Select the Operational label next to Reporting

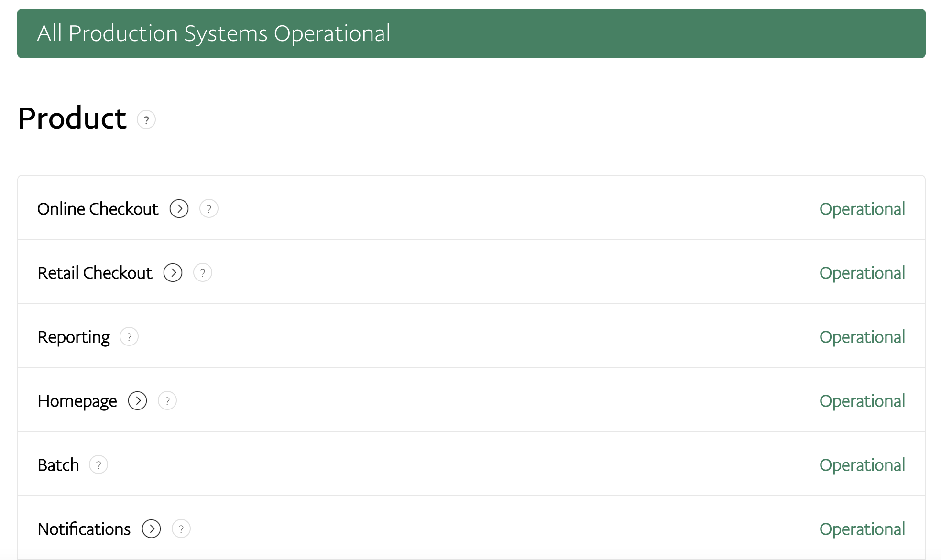coord(862,337)
